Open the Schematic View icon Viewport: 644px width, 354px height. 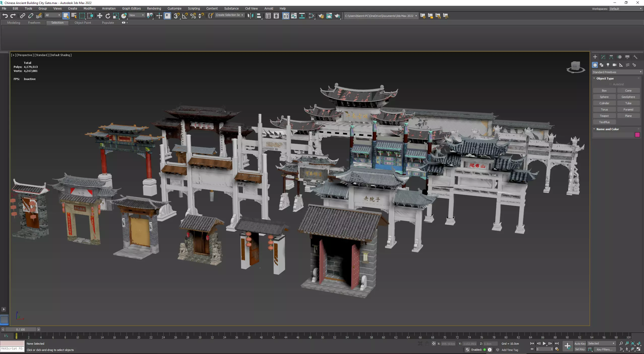tap(302, 16)
